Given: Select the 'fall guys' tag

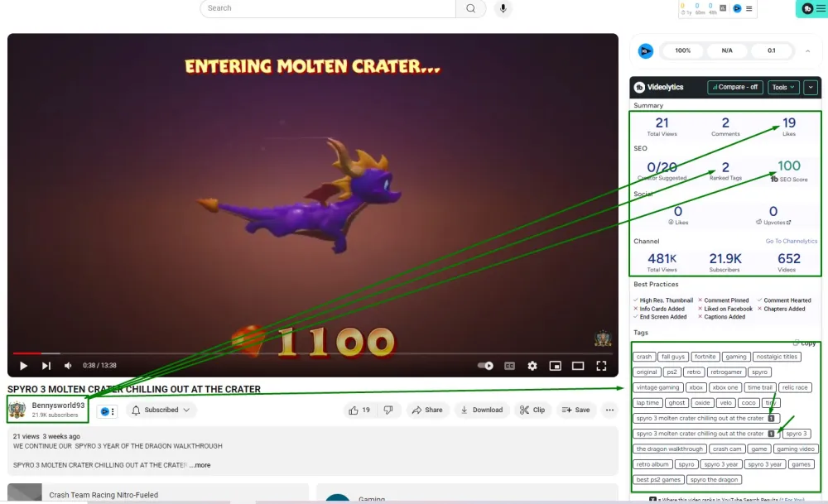Looking at the screenshot, I should (x=672, y=357).
